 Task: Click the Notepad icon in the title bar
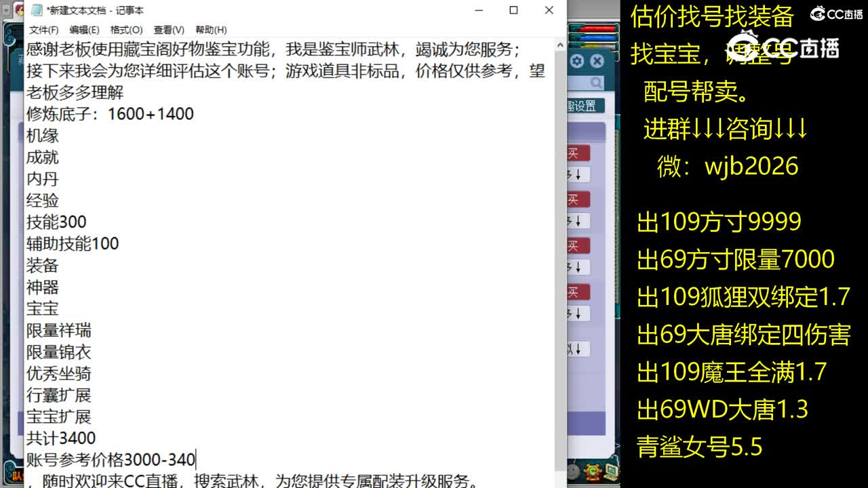coord(35,10)
